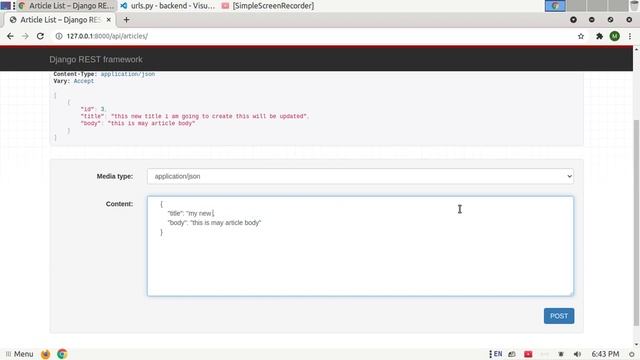The width and height of the screenshot is (640, 360).
Task: Open the Media type dropdown
Action: pyautogui.click(x=360, y=176)
